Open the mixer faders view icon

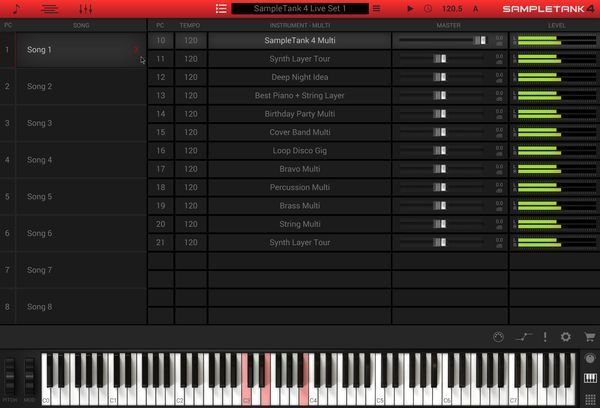pos(86,8)
